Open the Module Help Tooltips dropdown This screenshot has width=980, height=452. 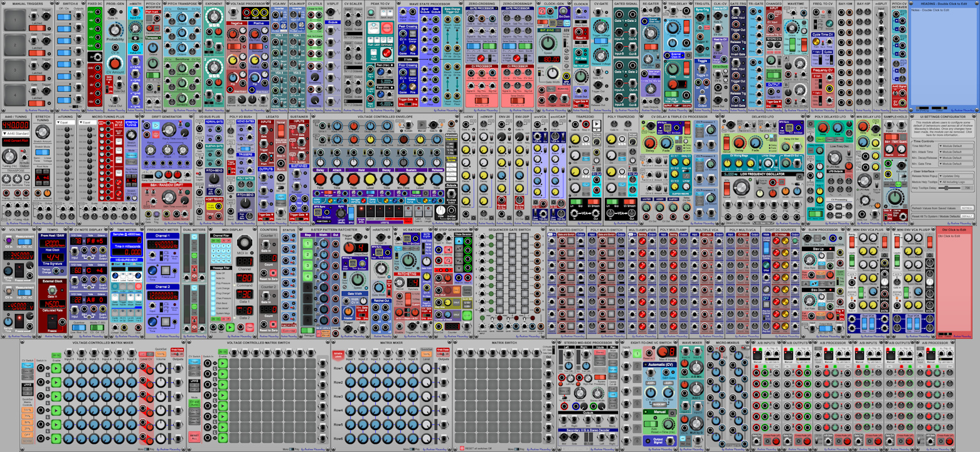tap(957, 181)
